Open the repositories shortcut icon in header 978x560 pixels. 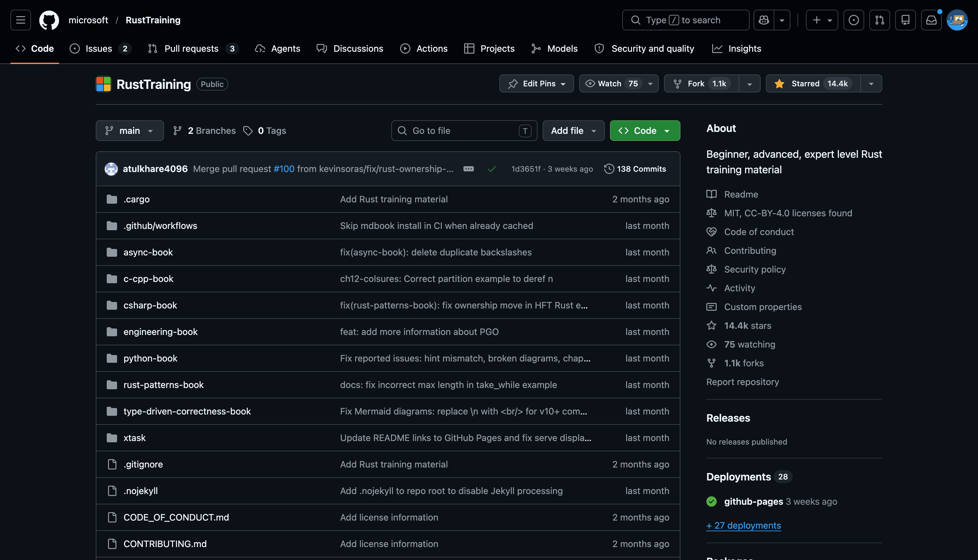[905, 20]
